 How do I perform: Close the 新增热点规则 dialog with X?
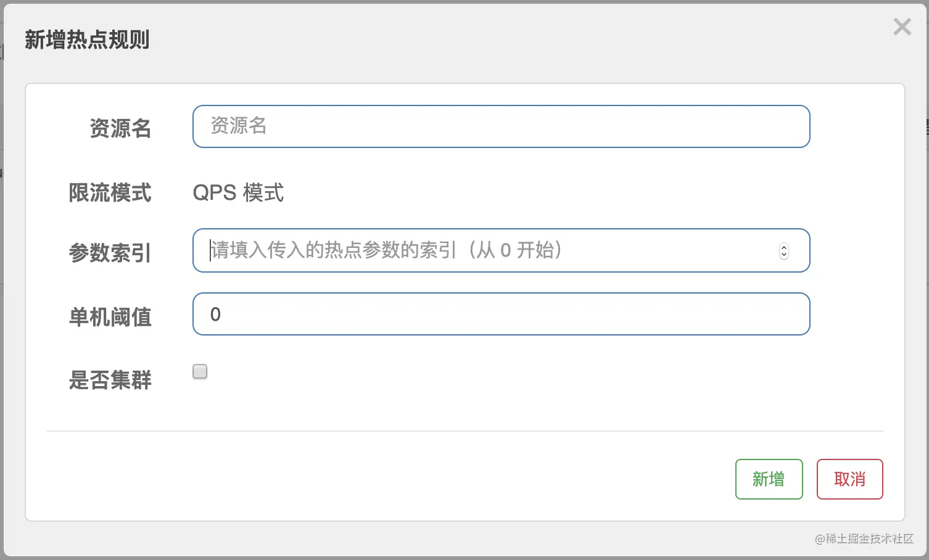902,27
